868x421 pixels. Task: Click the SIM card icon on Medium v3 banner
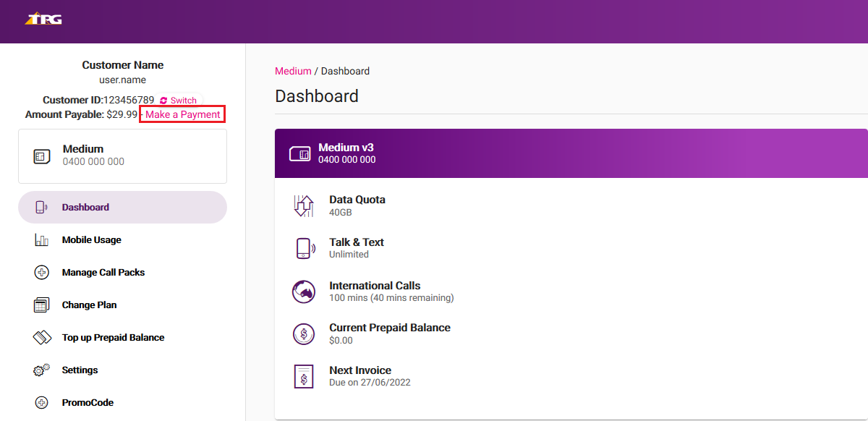coord(299,153)
